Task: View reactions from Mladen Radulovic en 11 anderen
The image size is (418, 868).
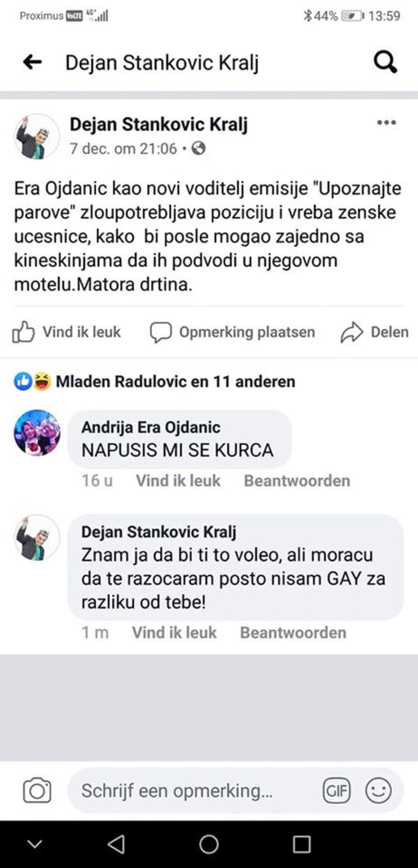Action: click(176, 381)
